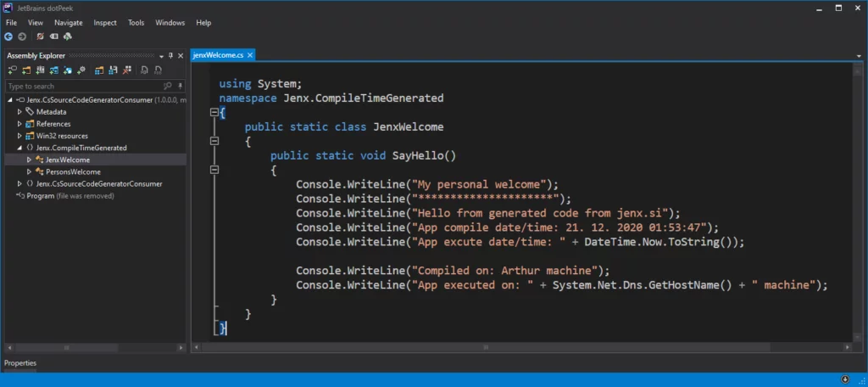Open the Navigate menu

pos(69,23)
